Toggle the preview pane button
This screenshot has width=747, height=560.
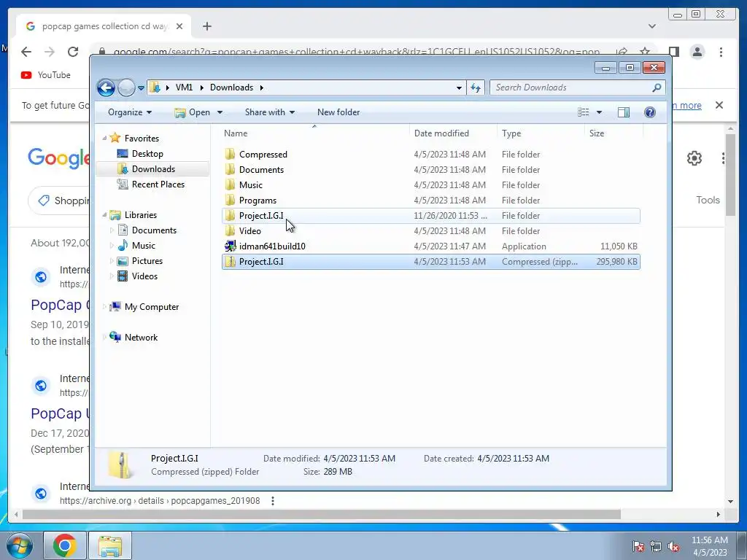pos(623,112)
